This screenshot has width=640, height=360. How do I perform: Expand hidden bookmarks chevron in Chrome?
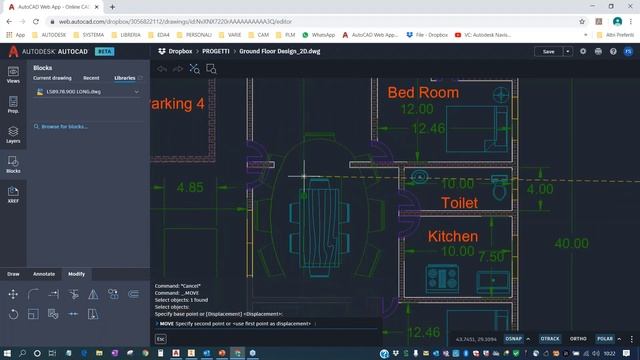coord(586,35)
